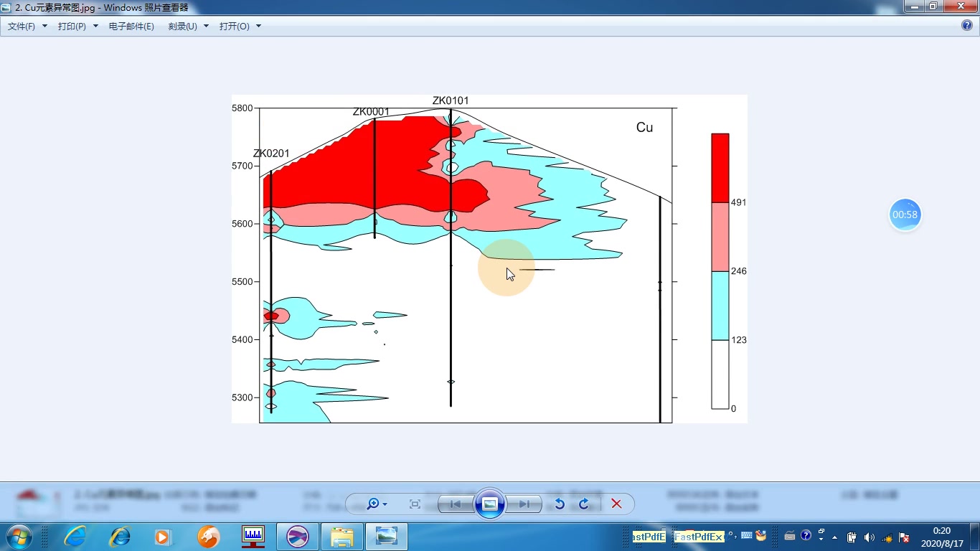Click the 5300 axis label
Image resolution: width=980 pixels, height=551 pixels.
pyautogui.click(x=242, y=397)
